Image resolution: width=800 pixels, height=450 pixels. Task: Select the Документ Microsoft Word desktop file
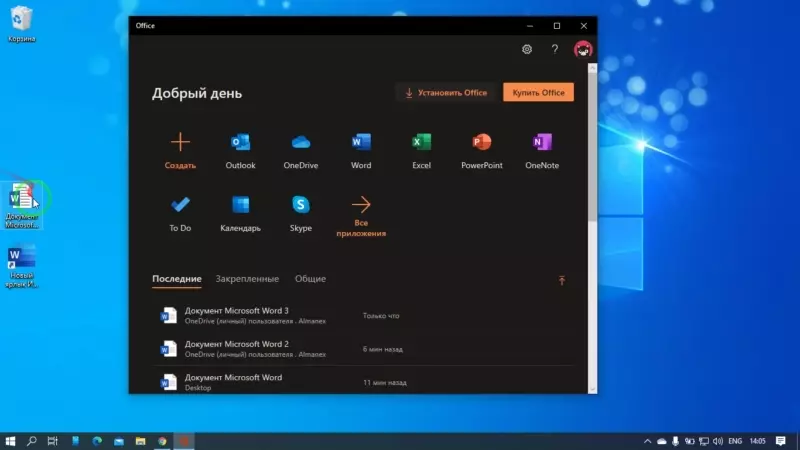[21, 205]
